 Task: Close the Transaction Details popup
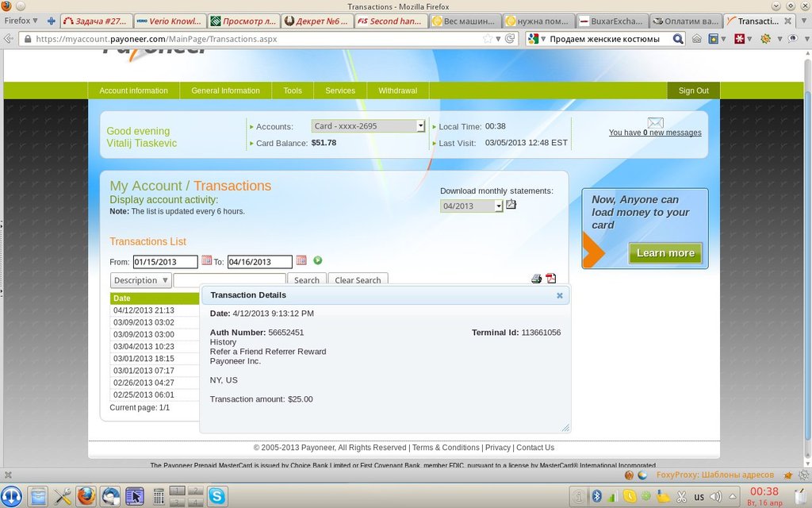(560, 295)
